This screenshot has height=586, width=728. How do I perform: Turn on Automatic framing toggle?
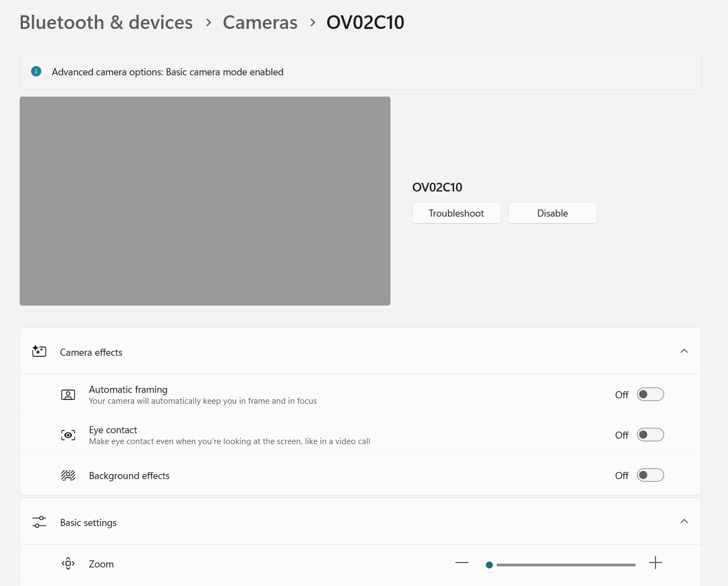(651, 394)
